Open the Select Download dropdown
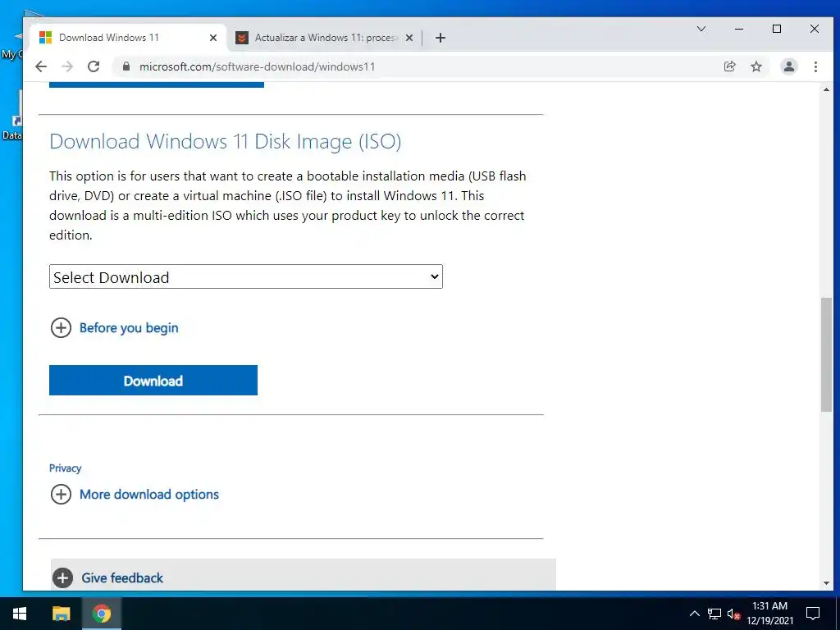840x630 pixels. [x=246, y=276]
